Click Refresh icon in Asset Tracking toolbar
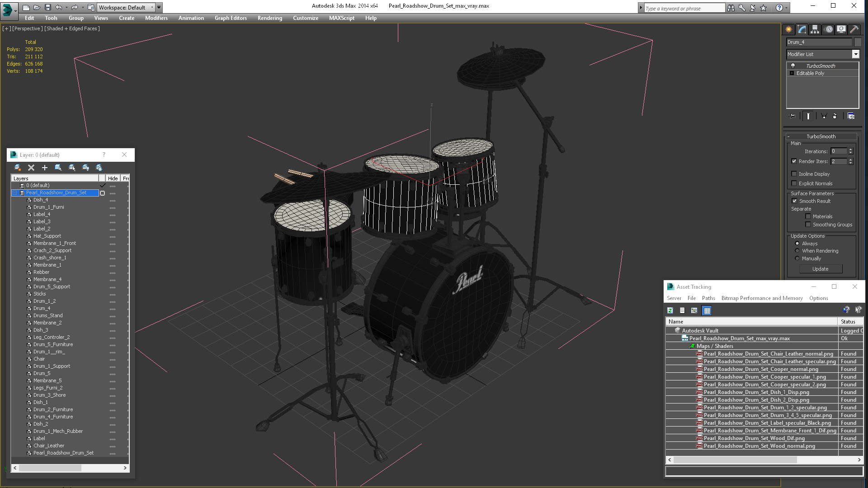 point(670,310)
